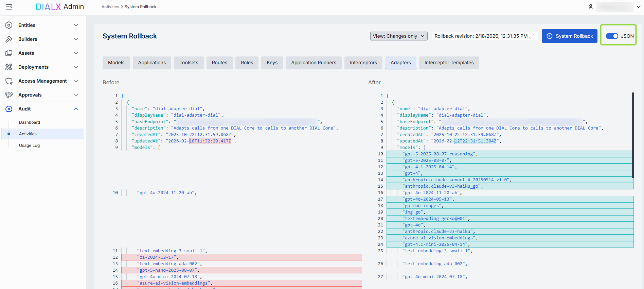Click the Approvals handshake icon
The height and width of the screenshot is (289, 644).
pyautogui.click(x=9, y=95)
